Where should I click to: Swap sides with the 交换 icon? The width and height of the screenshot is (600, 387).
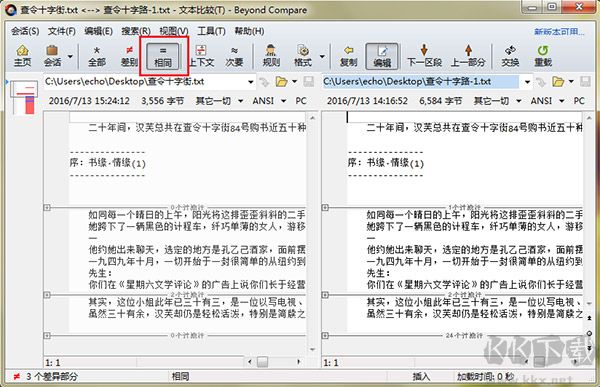click(x=510, y=56)
